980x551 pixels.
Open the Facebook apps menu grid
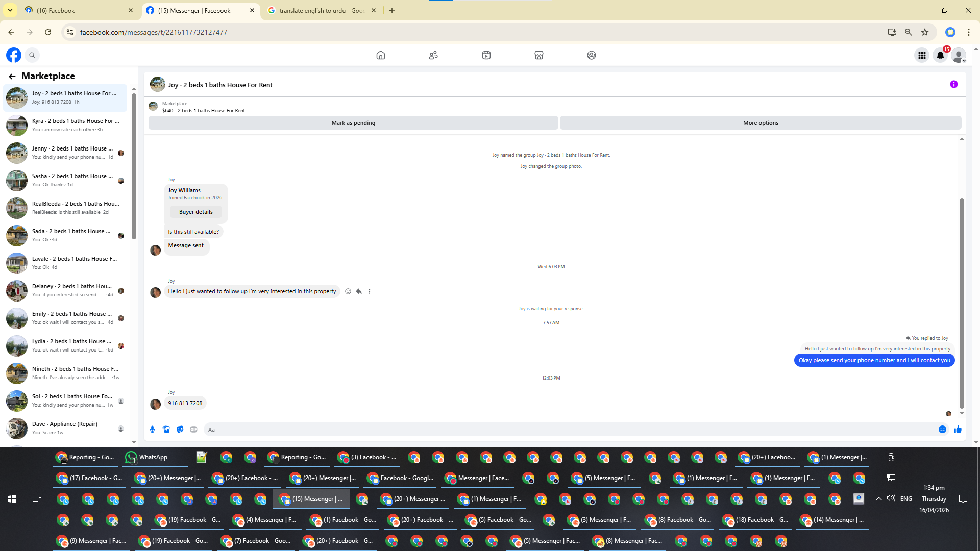pos(922,55)
